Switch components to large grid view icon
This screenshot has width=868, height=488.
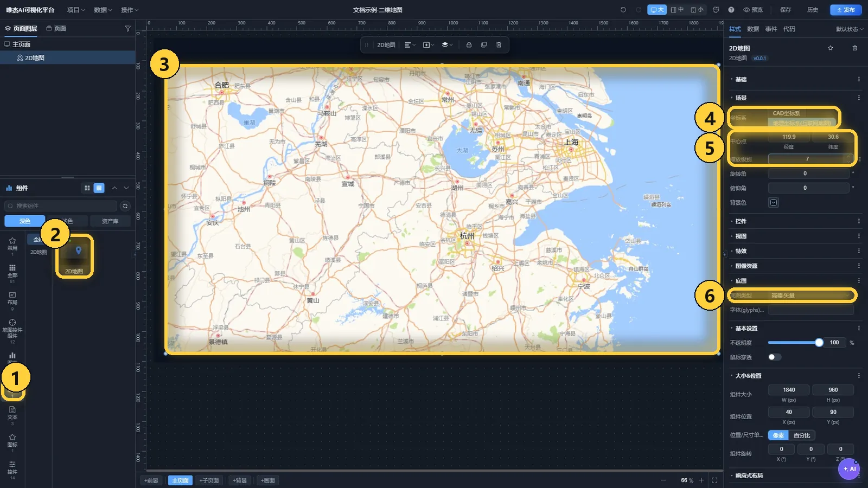point(87,188)
